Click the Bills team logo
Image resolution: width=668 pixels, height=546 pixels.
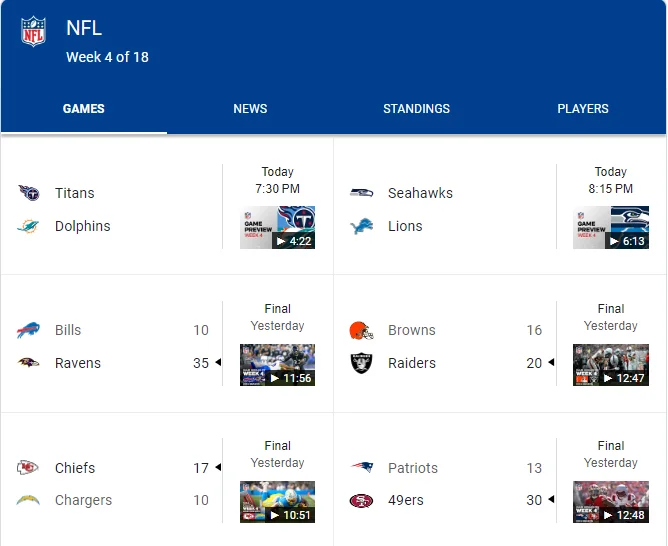click(x=28, y=330)
